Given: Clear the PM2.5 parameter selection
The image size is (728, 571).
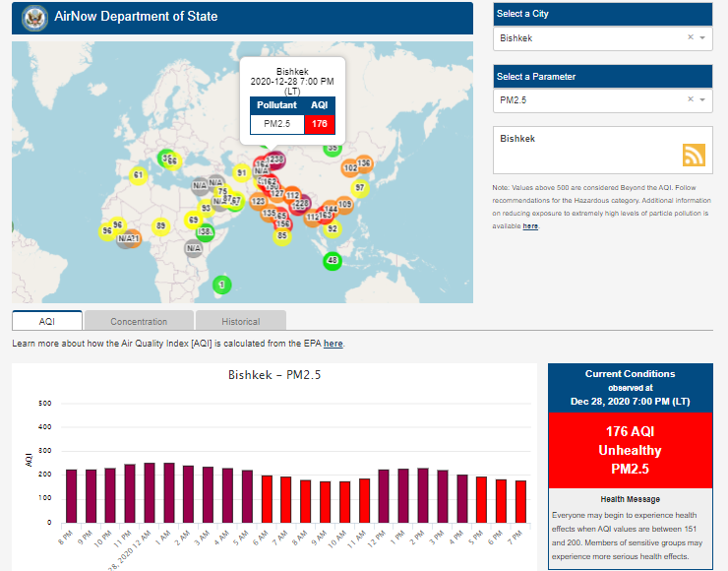Looking at the screenshot, I should 690,99.
